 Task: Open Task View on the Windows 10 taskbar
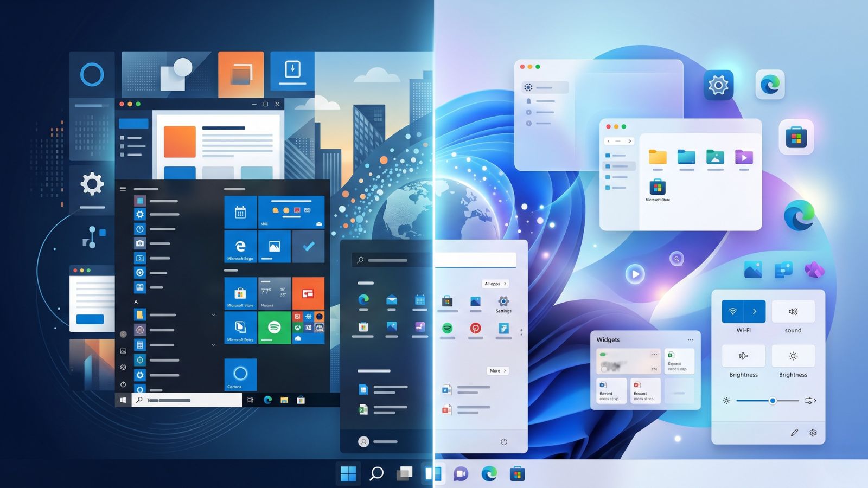coord(250,400)
